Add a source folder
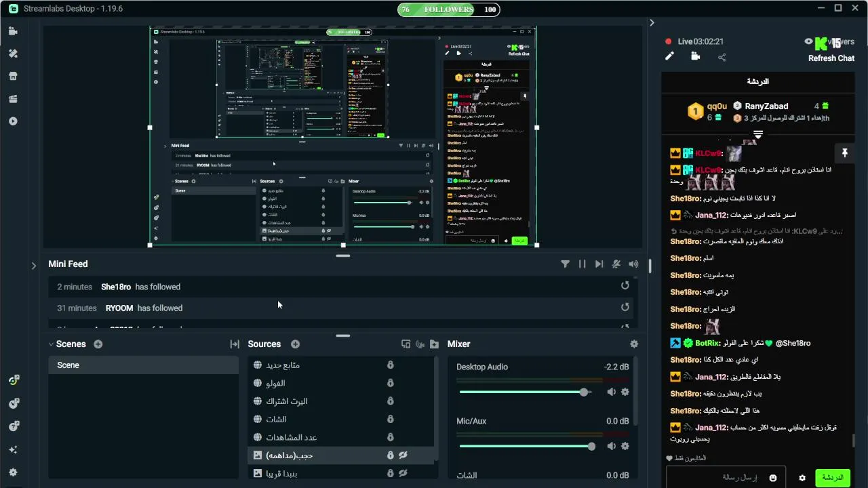The width and height of the screenshot is (868, 488). (x=434, y=344)
